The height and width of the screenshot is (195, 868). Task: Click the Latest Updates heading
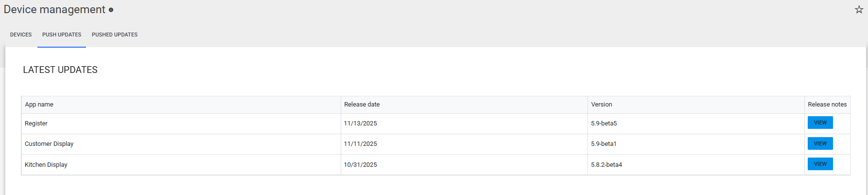60,70
